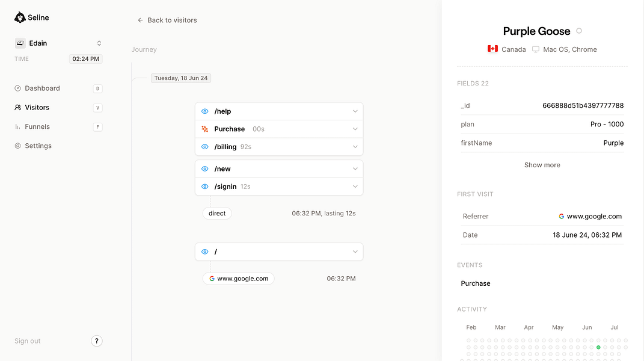The image size is (644, 361).
Task: Click the eye icon beside /billing
Action: pyautogui.click(x=205, y=147)
